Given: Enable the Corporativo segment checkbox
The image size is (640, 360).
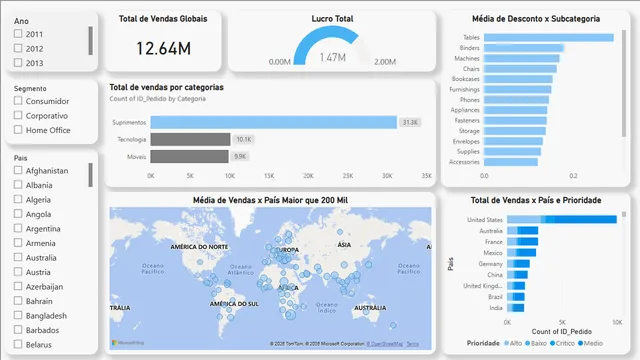Looking at the screenshot, I should [18, 115].
